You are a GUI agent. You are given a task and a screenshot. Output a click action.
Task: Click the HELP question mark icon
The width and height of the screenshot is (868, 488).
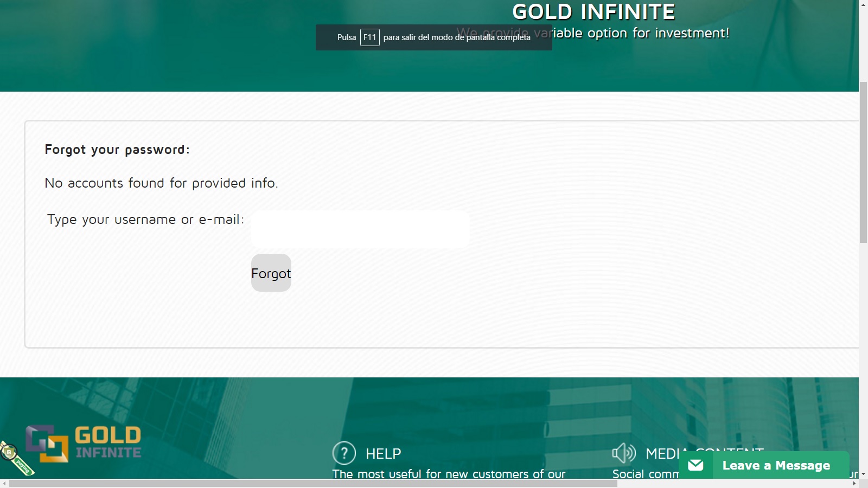pos(344,453)
